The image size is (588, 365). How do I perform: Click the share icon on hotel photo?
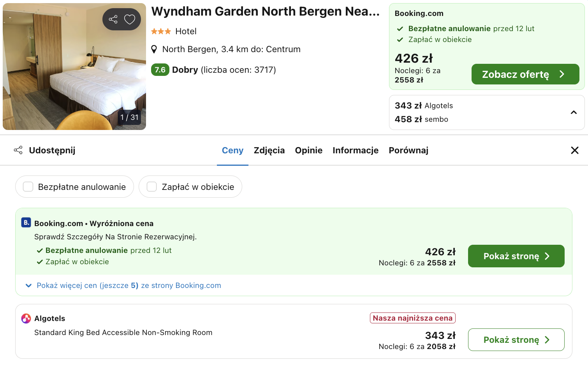[x=113, y=19]
